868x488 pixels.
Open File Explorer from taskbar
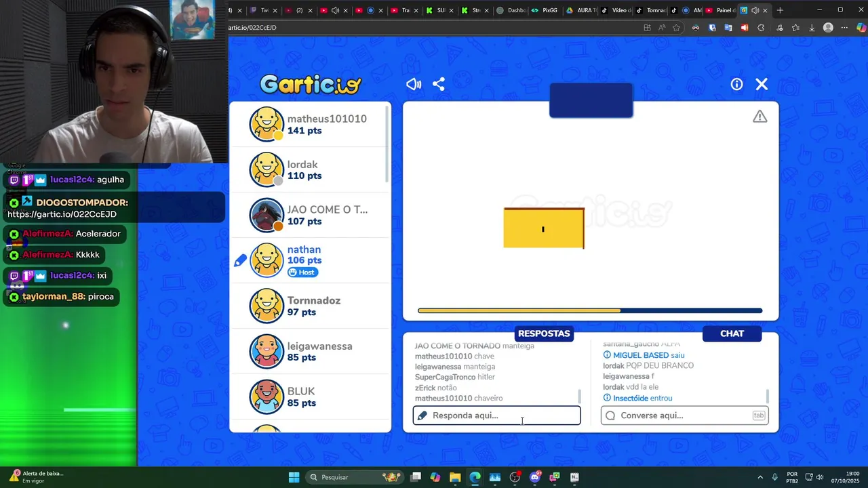[455, 477]
